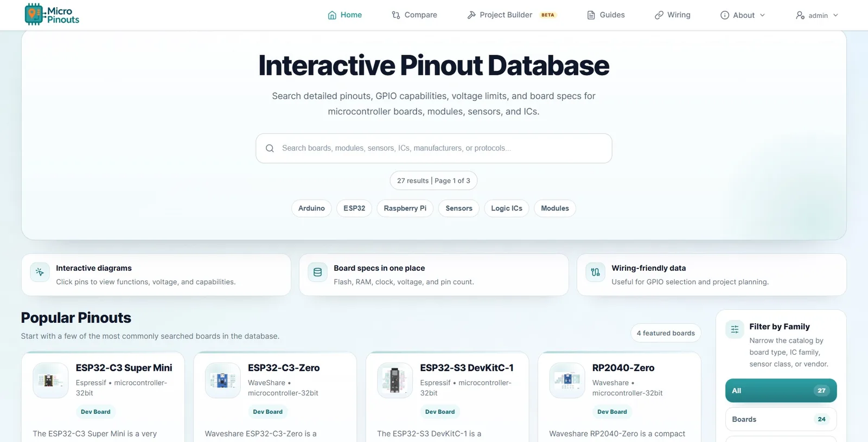
Task: Expand the About dropdown chevron
Action: click(x=762, y=15)
